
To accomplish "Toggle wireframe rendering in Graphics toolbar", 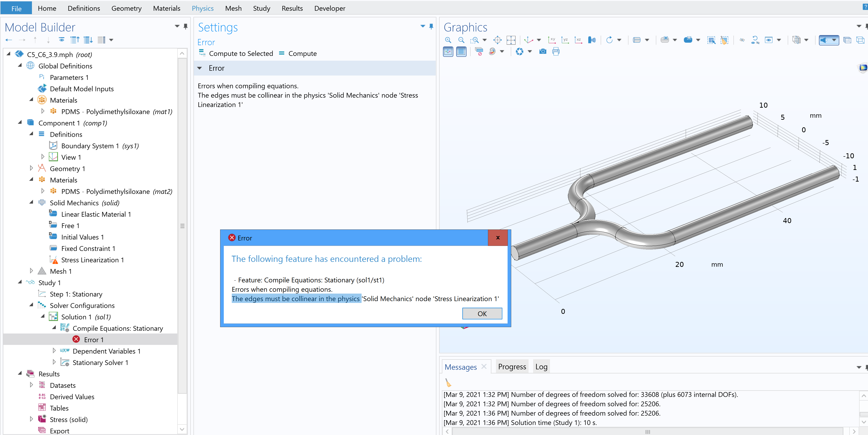I will pos(860,40).
